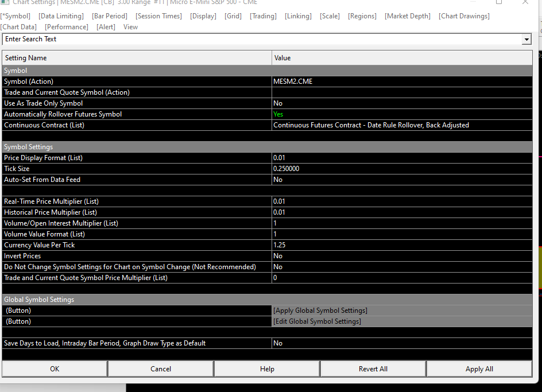Open the [Scale] tab

click(x=330, y=16)
